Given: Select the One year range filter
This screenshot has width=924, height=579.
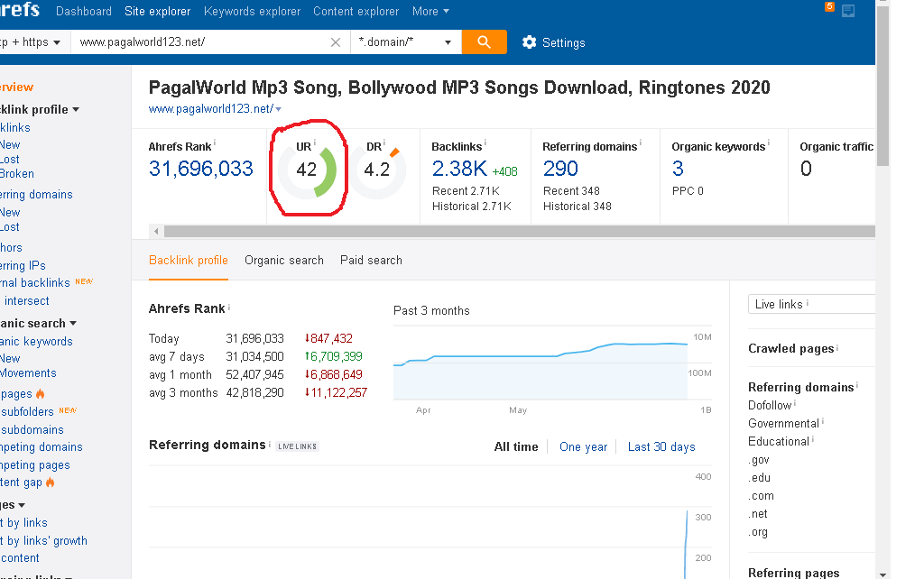Looking at the screenshot, I should (x=583, y=446).
